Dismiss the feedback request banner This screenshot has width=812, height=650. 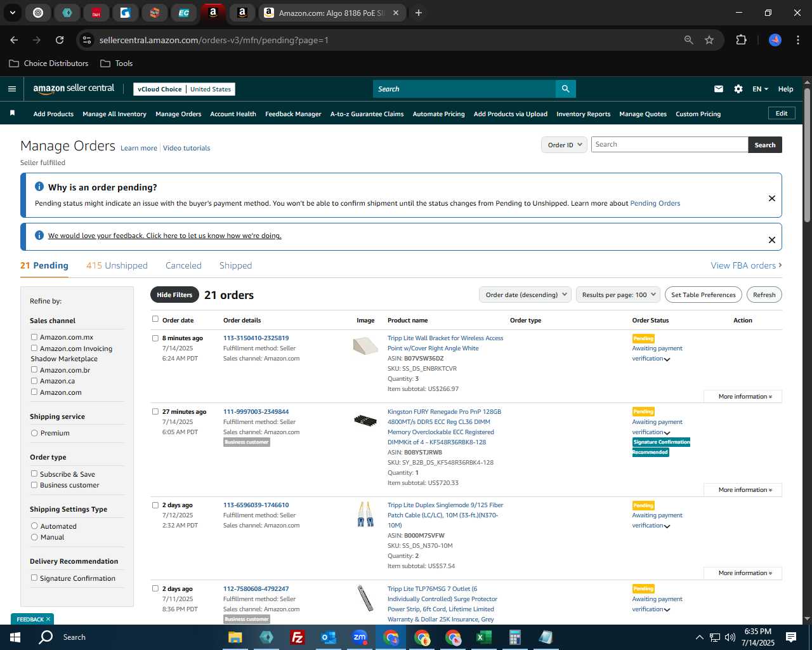[x=772, y=240]
